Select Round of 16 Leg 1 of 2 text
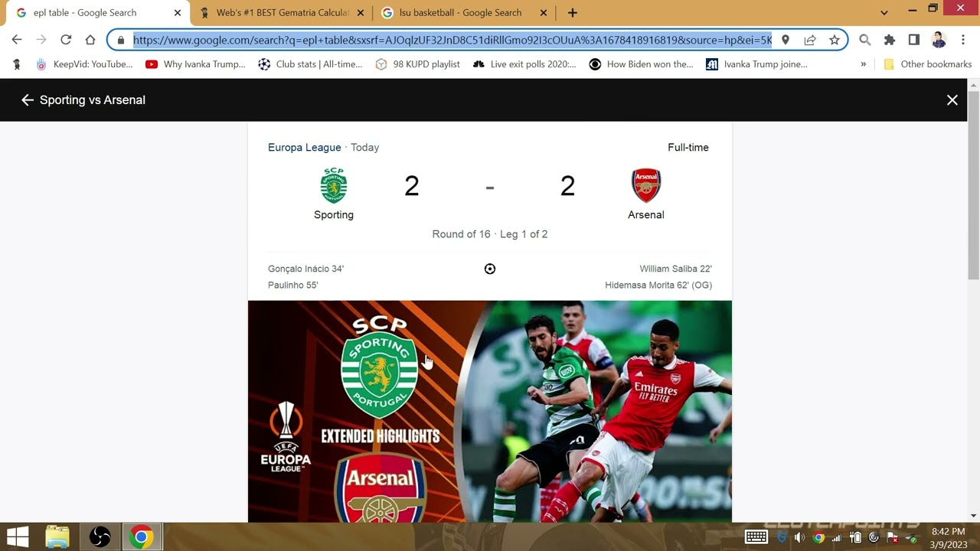 pos(490,234)
